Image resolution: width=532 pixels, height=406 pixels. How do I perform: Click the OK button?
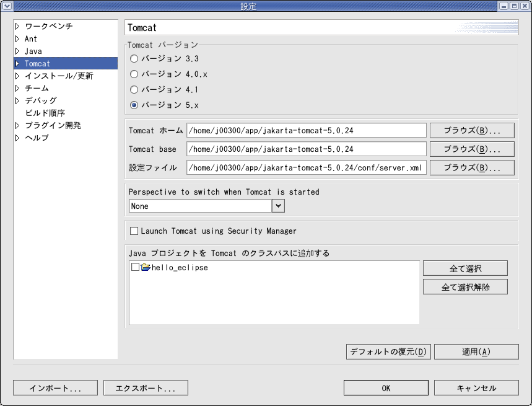(x=386, y=387)
